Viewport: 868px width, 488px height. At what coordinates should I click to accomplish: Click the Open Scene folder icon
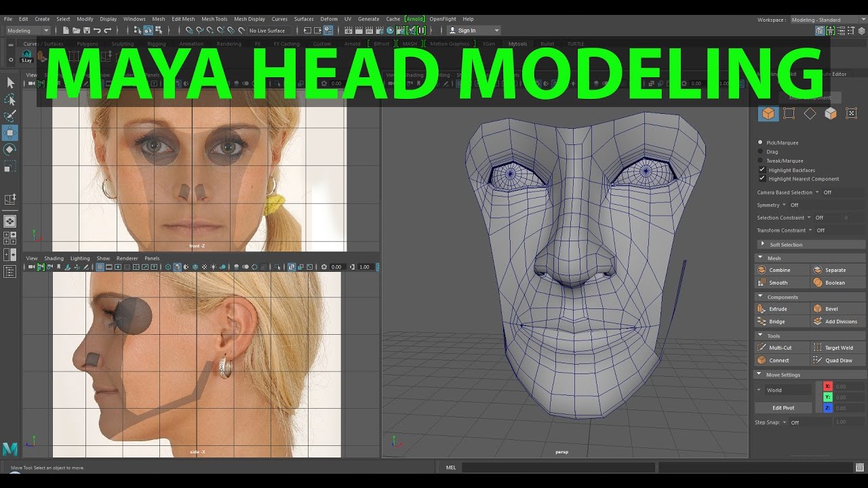pos(77,30)
